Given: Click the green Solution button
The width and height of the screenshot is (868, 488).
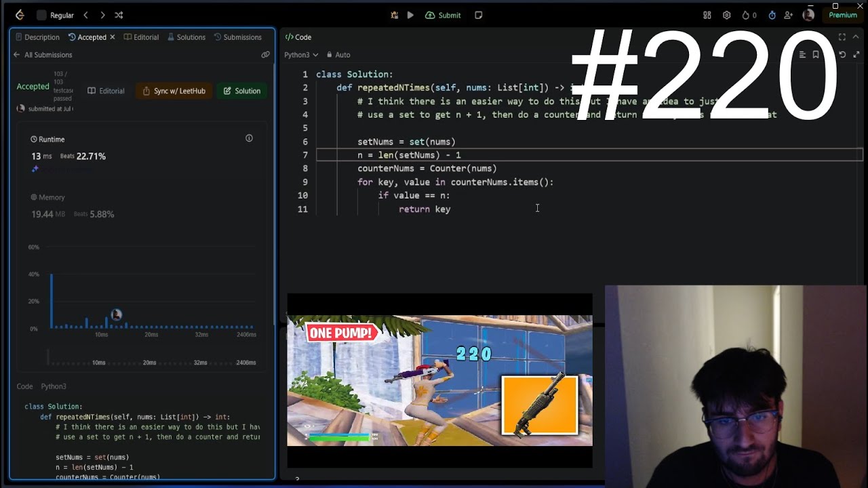Looking at the screenshot, I should click(241, 91).
